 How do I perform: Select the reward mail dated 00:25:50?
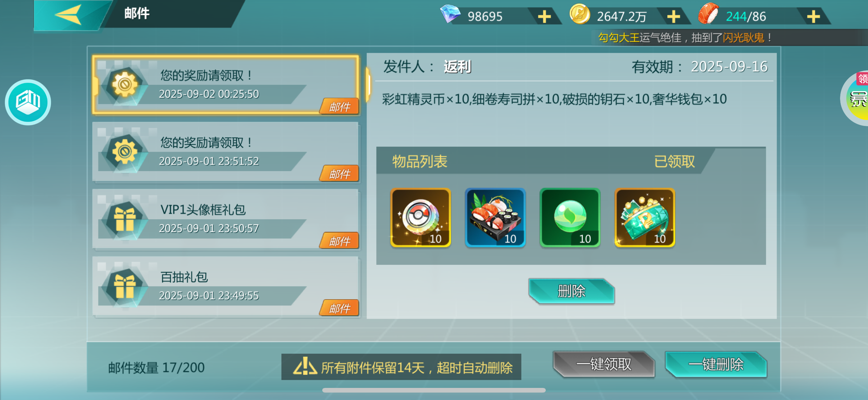pyautogui.click(x=226, y=85)
